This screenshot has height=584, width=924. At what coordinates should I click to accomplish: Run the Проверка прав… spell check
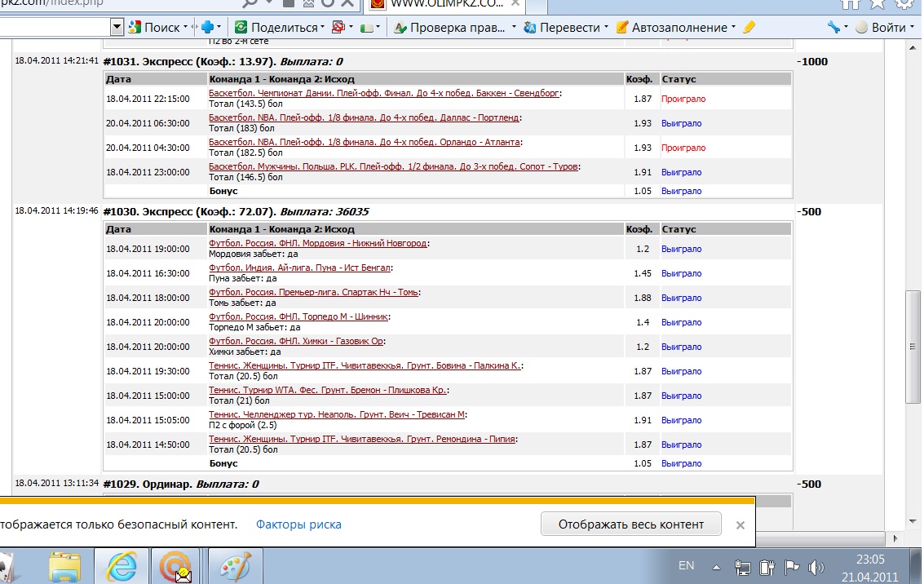coord(449,27)
